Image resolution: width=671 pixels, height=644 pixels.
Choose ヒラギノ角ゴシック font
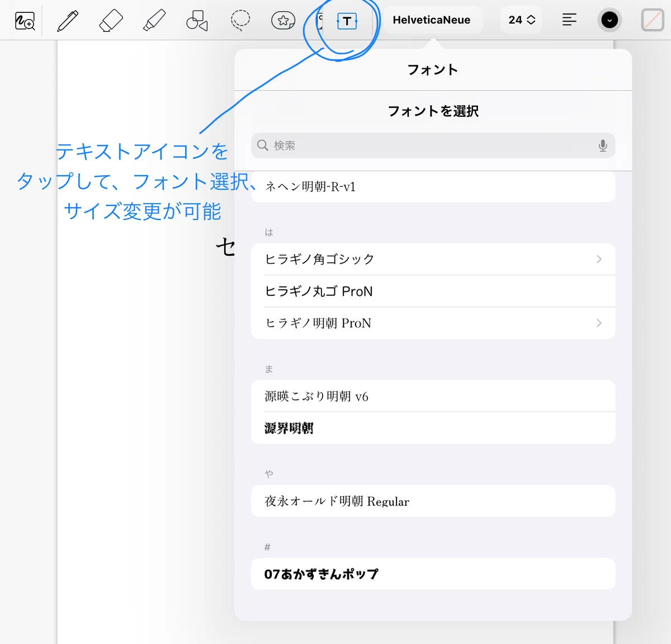[x=433, y=259]
